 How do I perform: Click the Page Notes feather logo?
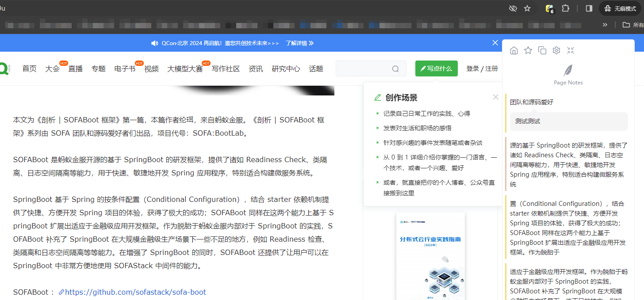pos(568,71)
